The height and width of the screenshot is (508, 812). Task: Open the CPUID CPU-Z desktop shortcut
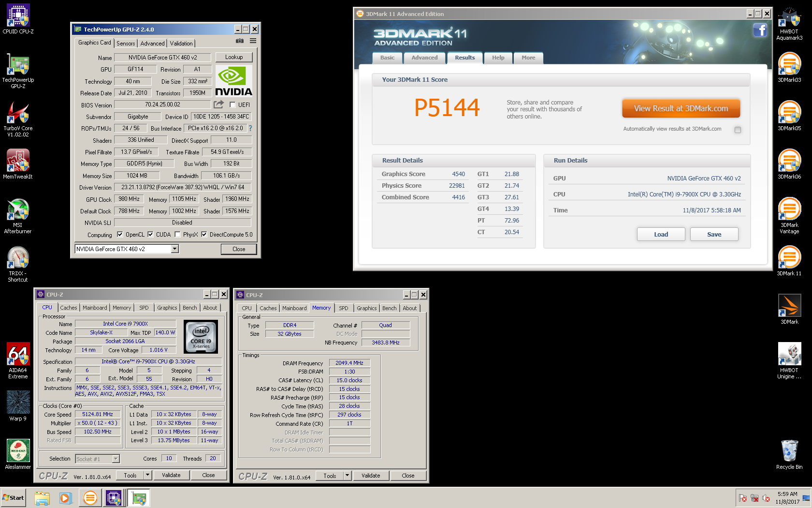(18, 19)
